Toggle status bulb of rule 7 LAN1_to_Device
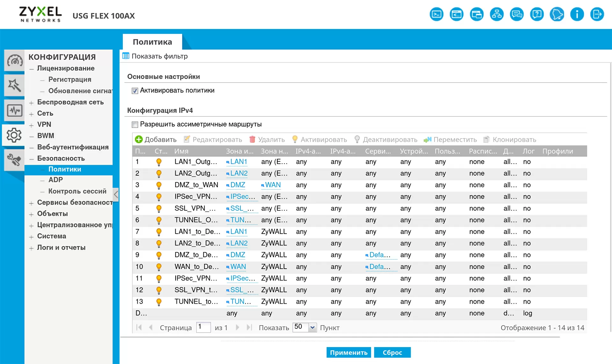 tap(159, 232)
